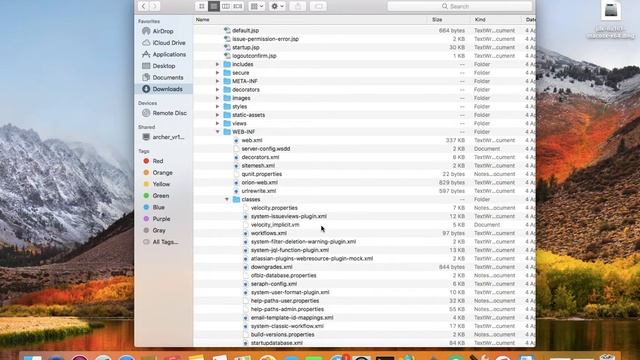The image size is (640, 360).
Task: Expand the secure folder
Action: (x=218, y=73)
